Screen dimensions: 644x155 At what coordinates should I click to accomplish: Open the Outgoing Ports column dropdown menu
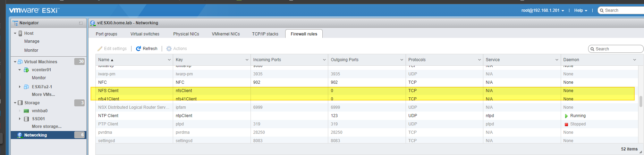point(402,60)
